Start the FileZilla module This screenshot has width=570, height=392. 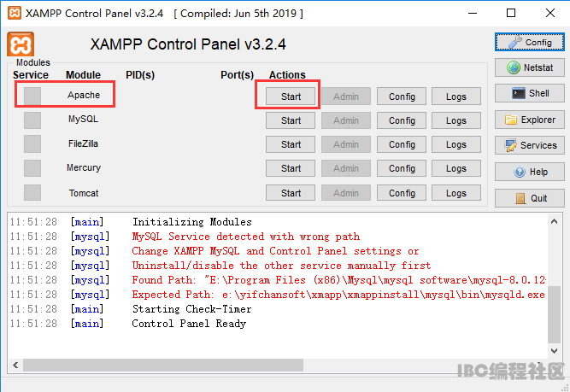coord(291,144)
